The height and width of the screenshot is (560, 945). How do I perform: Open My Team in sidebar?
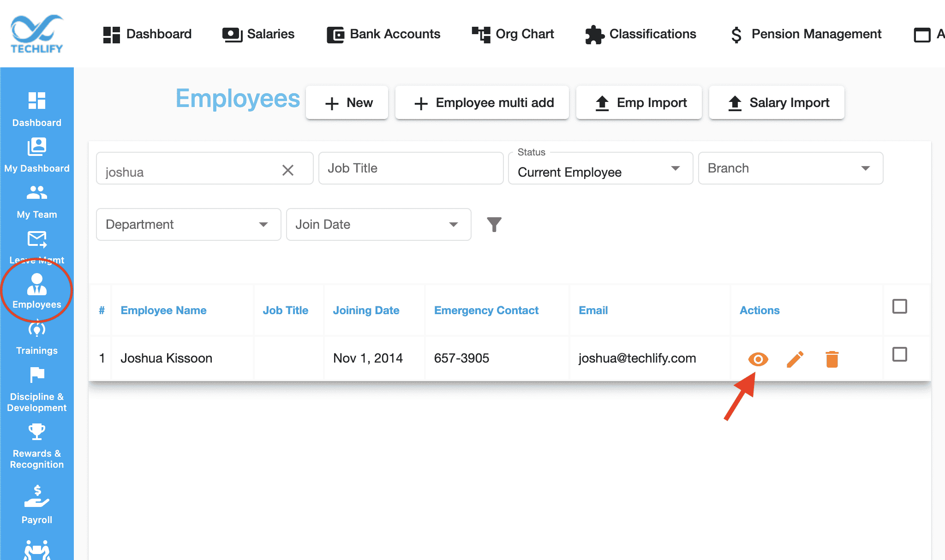click(x=37, y=202)
